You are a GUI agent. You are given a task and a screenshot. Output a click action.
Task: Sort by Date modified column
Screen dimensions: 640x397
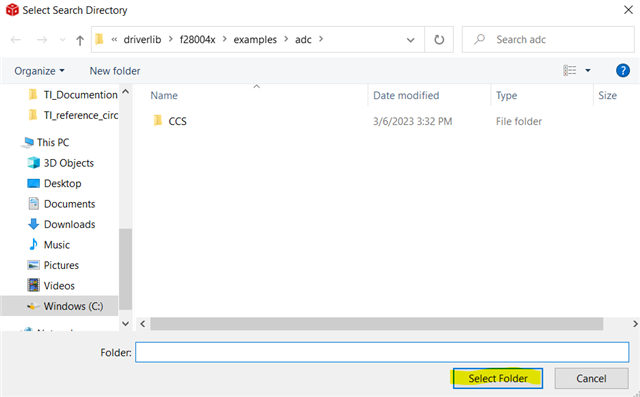tap(406, 95)
